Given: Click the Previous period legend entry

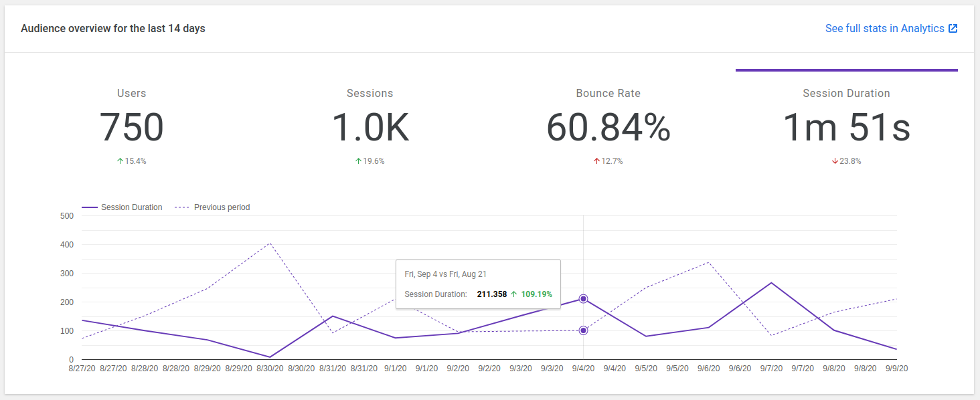Looking at the screenshot, I should point(212,207).
